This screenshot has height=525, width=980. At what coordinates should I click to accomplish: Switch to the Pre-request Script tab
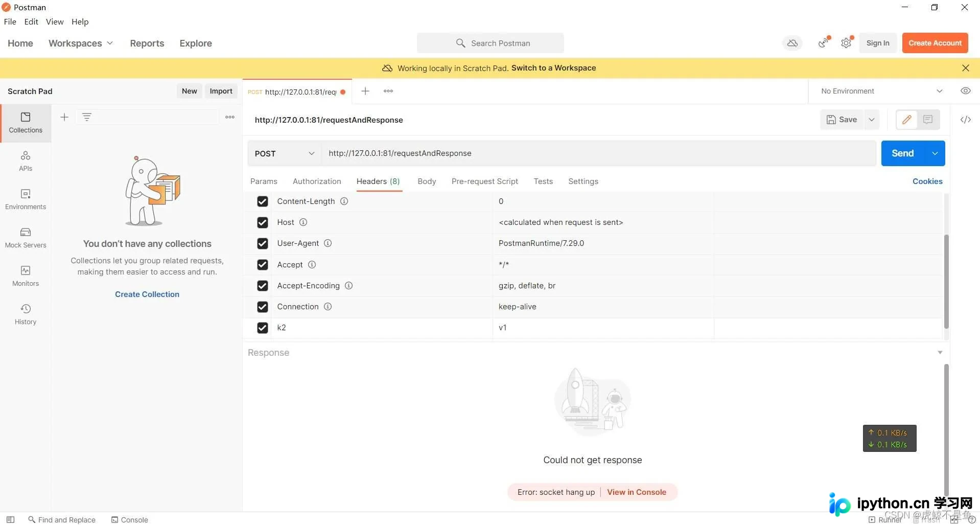click(485, 181)
